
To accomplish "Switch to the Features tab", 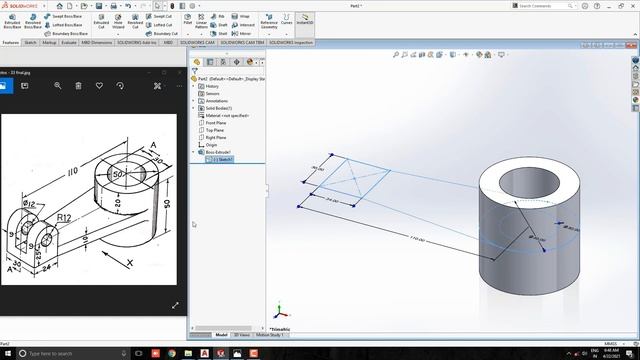I will point(11,42).
